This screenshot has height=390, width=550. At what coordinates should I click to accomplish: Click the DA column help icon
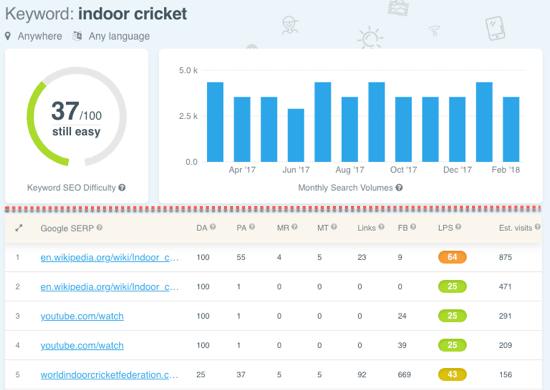pos(213,227)
